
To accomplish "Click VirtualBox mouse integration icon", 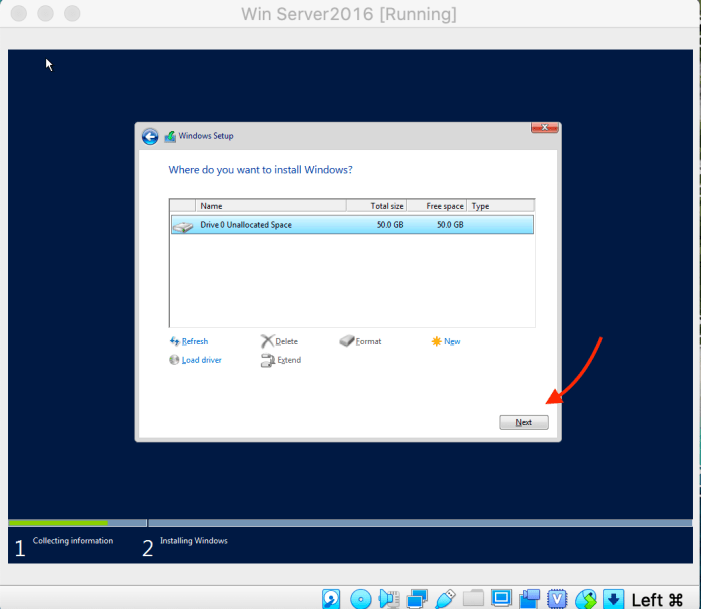I will tap(586, 599).
